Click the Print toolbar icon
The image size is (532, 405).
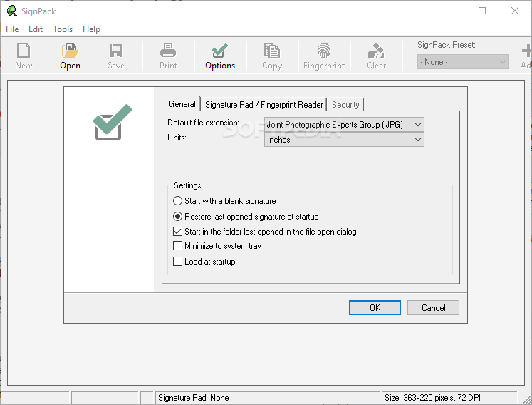[168, 56]
